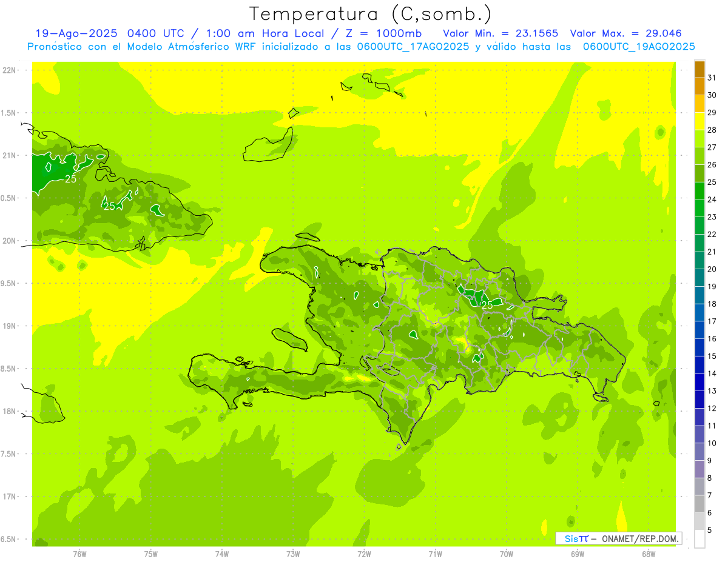Screen dimensions: 728x562
Task: Click the colorbar label 27
Action: click(712, 147)
